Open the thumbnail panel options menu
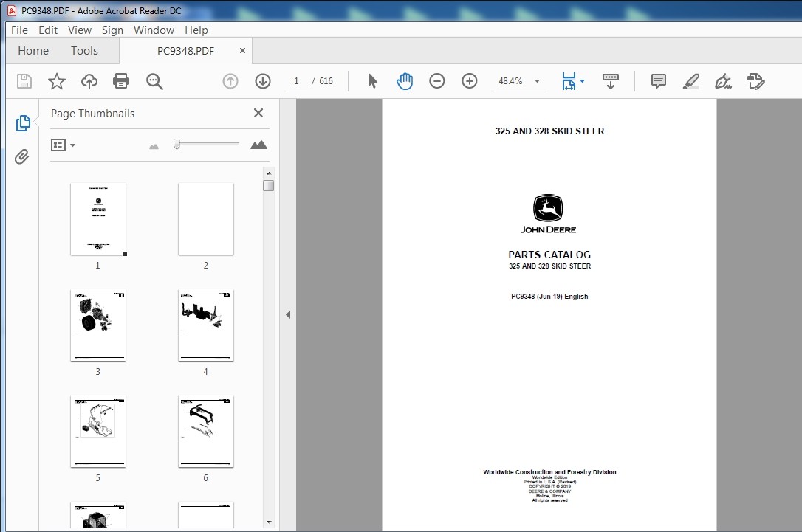802x532 pixels. [64, 145]
